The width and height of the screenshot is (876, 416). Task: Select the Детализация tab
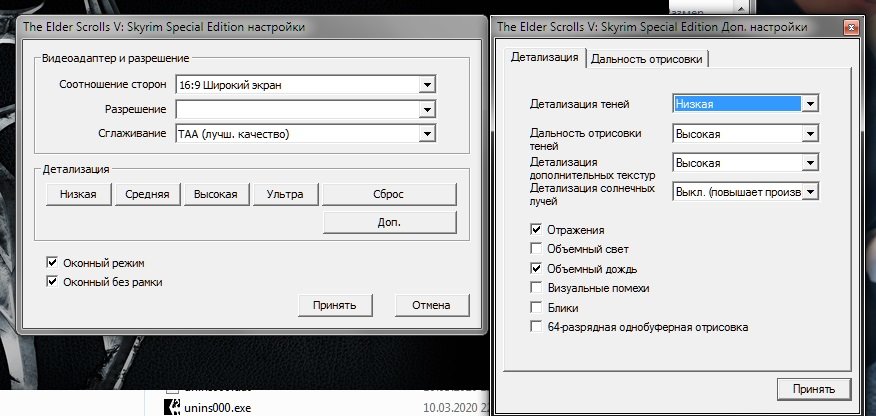pos(544,58)
